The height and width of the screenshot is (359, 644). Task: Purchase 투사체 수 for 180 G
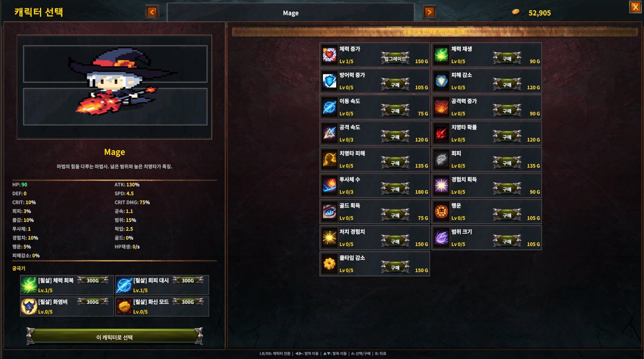395,189
